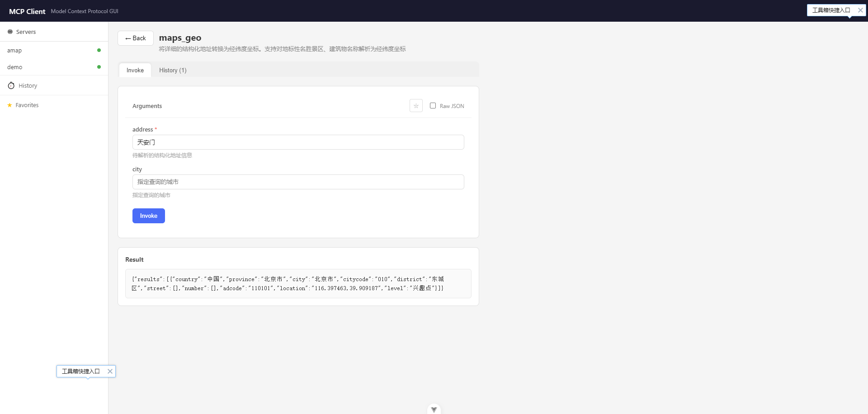The width and height of the screenshot is (868, 414).
Task: Focus the city input field
Action: tap(298, 182)
